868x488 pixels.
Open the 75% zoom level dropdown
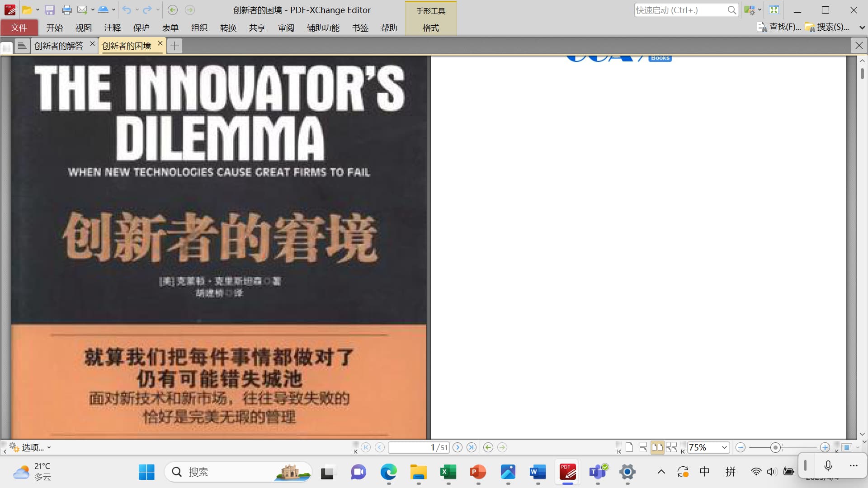[724, 447]
